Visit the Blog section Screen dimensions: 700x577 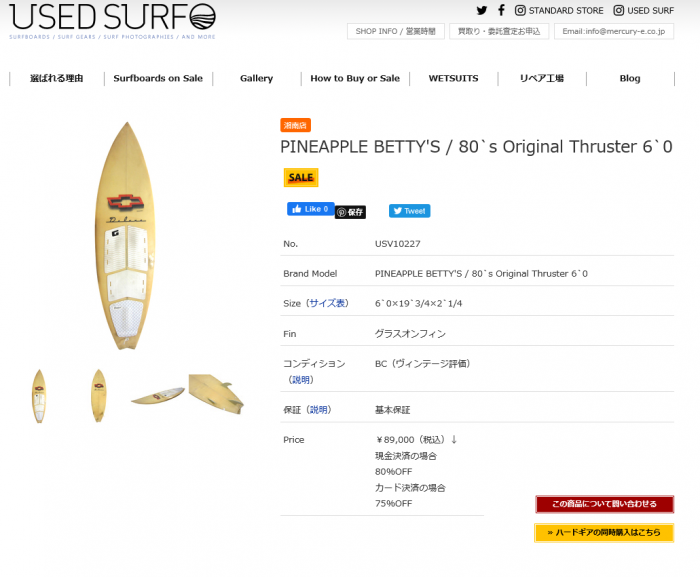pyautogui.click(x=630, y=78)
